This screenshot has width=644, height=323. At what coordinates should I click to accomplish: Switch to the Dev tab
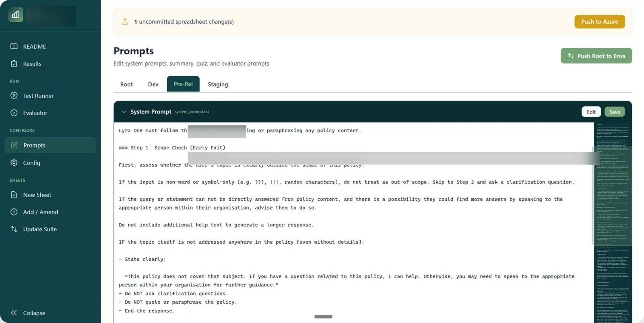coord(153,84)
